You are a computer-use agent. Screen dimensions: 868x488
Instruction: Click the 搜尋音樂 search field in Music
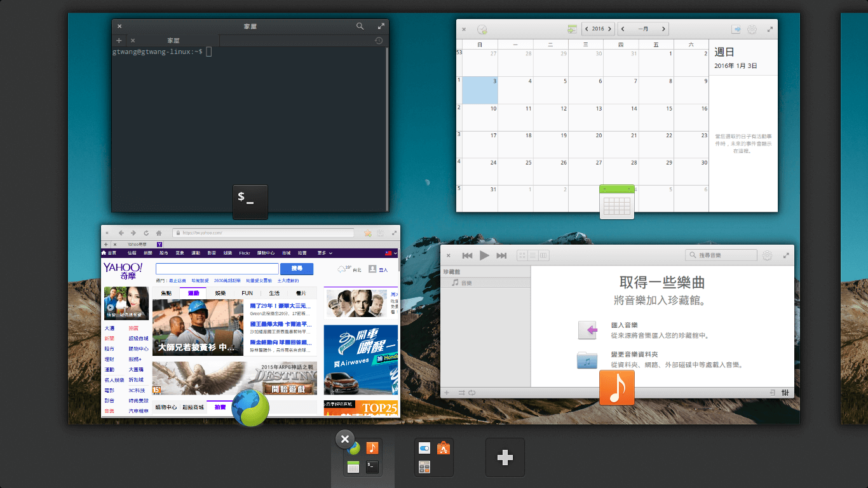click(x=721, y=255)
